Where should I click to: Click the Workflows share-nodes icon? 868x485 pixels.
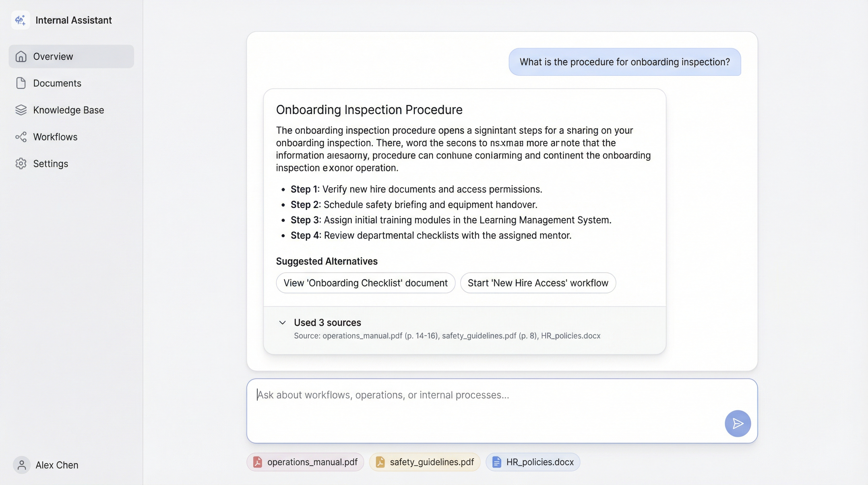click(x=21, y=137)
